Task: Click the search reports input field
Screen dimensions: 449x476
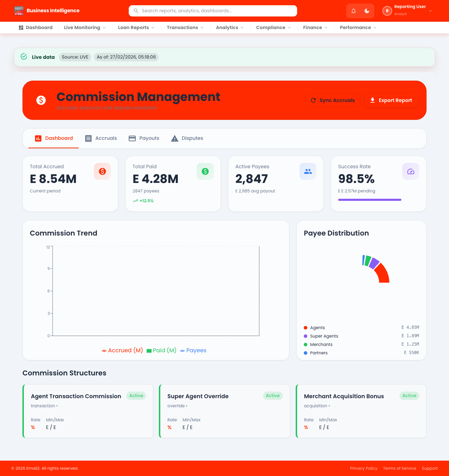Action: click(213, 11)
